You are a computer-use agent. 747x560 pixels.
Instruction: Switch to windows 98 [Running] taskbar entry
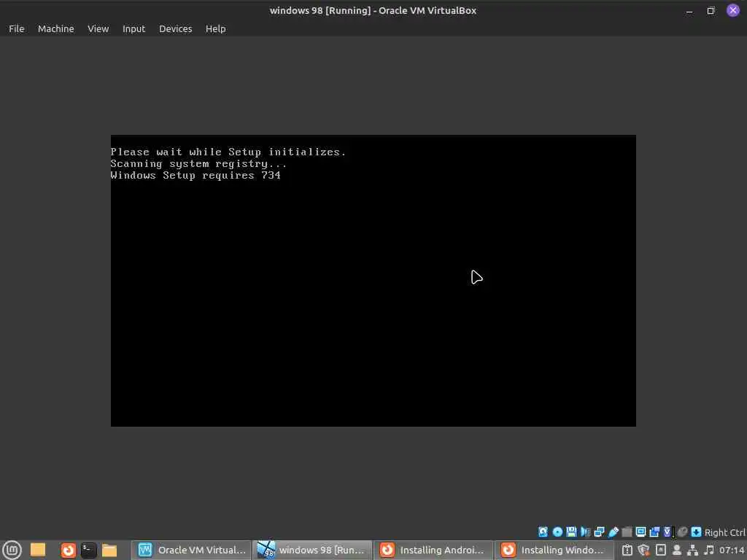point(312,550)
